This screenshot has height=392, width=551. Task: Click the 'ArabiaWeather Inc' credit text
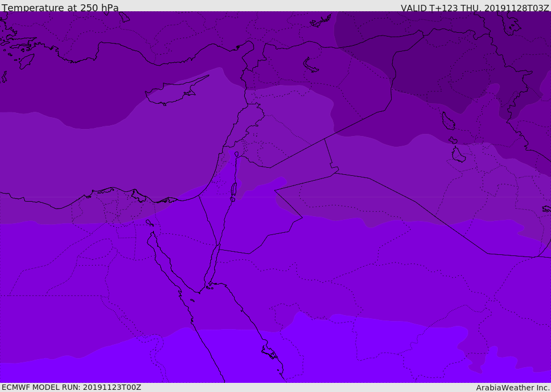(512, 388)
